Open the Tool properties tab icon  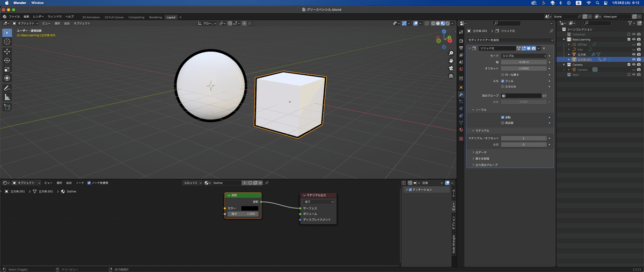[x=461, y=32]
